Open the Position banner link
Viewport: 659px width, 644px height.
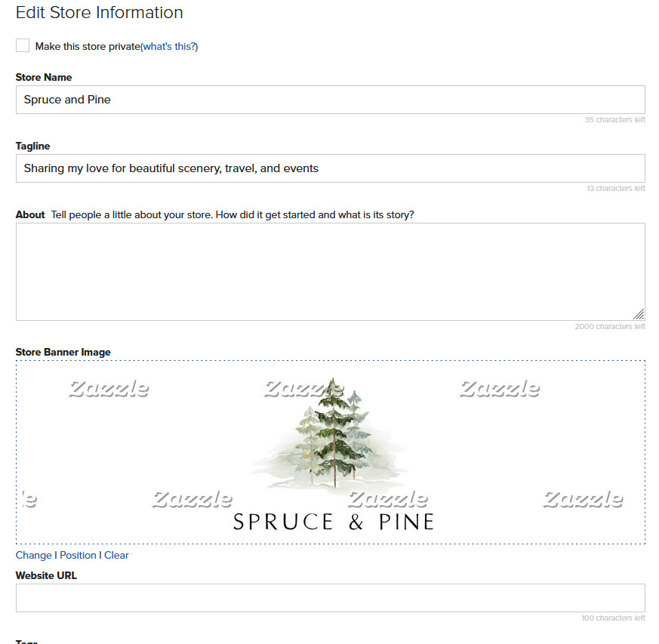coord(78,556)
